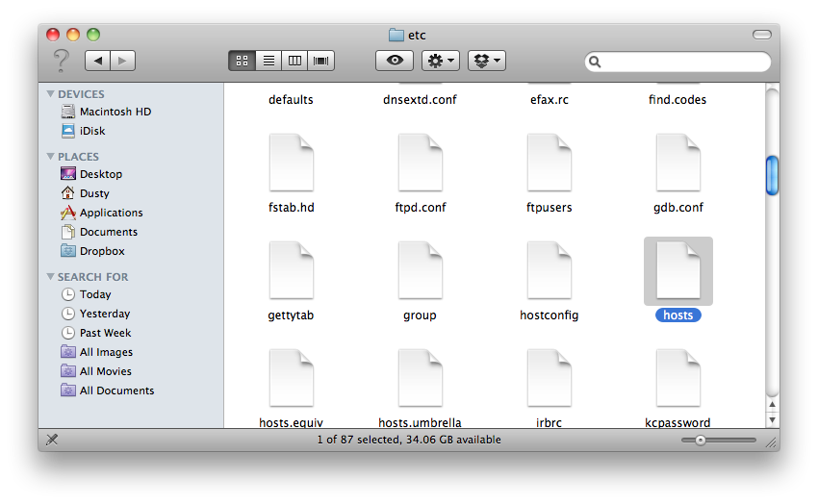Select iDisk in the sidebar

pos(84,131)
